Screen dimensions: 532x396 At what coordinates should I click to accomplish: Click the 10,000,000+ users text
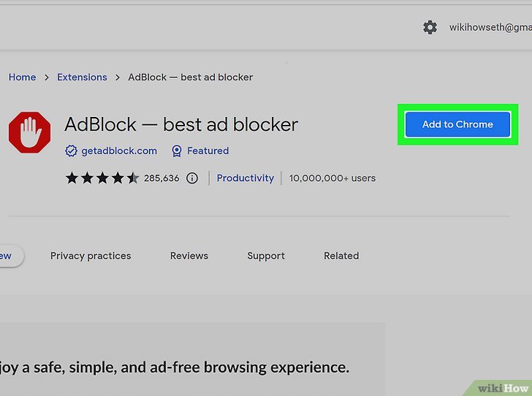click(332, 178)
